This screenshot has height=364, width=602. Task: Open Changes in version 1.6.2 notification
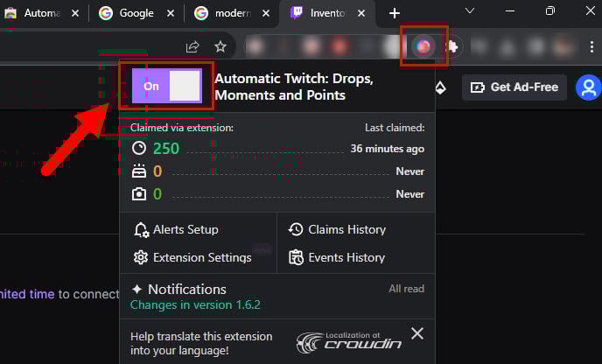tap(195, 305)
